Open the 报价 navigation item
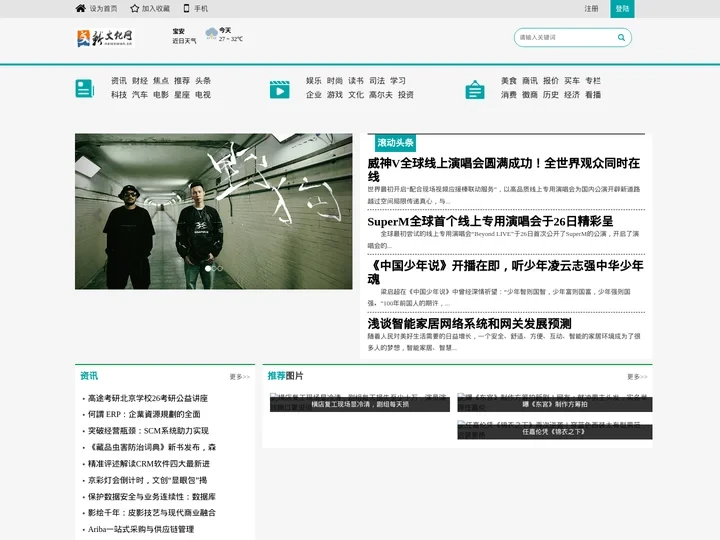Viewport: 720px width, 540px height. [x=551, y=81]
